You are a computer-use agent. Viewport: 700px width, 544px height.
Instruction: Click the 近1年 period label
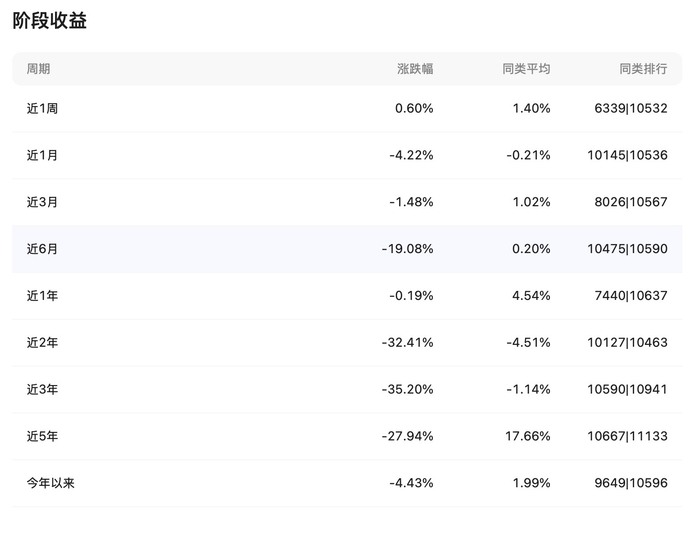pyautogui.click(x=43, y=296)
